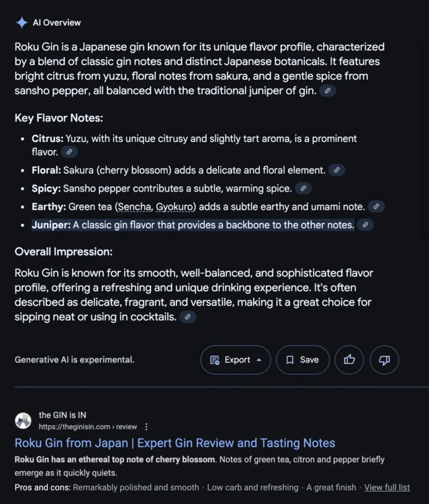Click the theginisin.com review URL breadcrumb
The height and width of the screenshot is (504, 429).
(x=88, y=427)
